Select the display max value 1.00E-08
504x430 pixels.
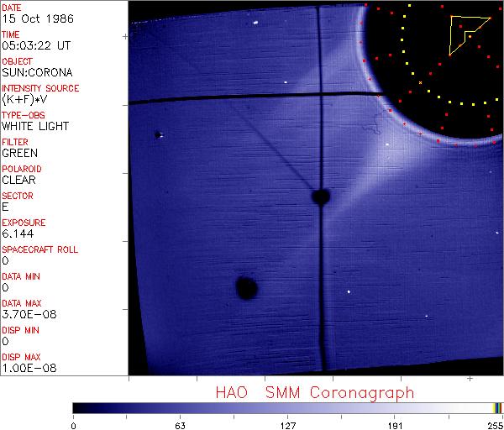tap(29, 368)
